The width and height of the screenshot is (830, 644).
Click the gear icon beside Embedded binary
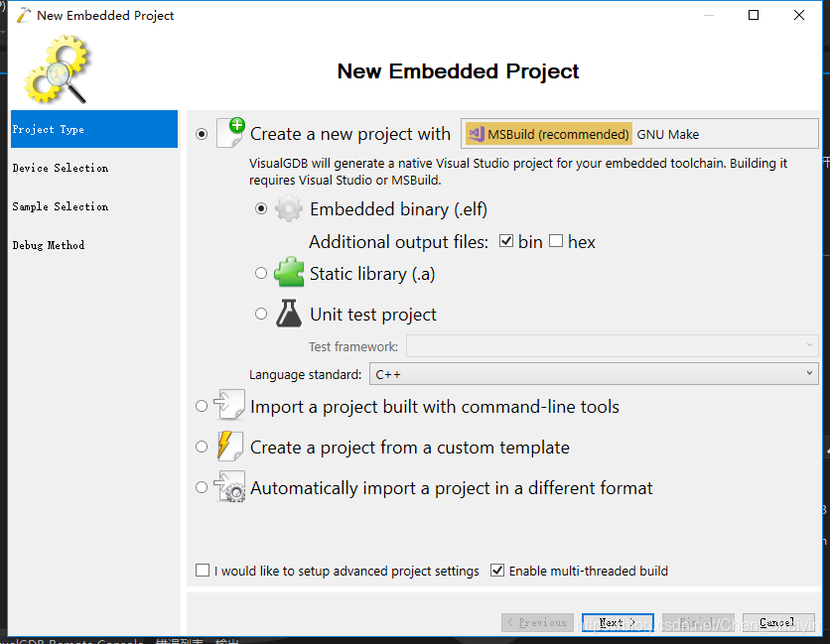coord(289,208)
